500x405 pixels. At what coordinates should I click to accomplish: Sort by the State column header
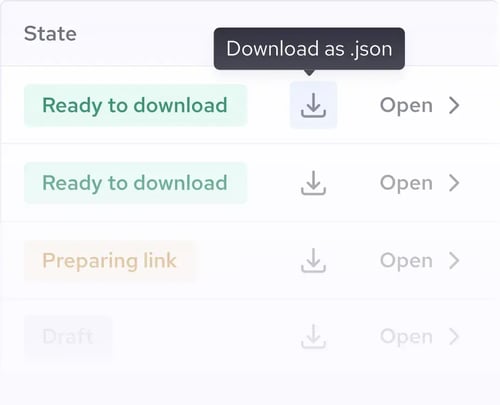point(50,34)
